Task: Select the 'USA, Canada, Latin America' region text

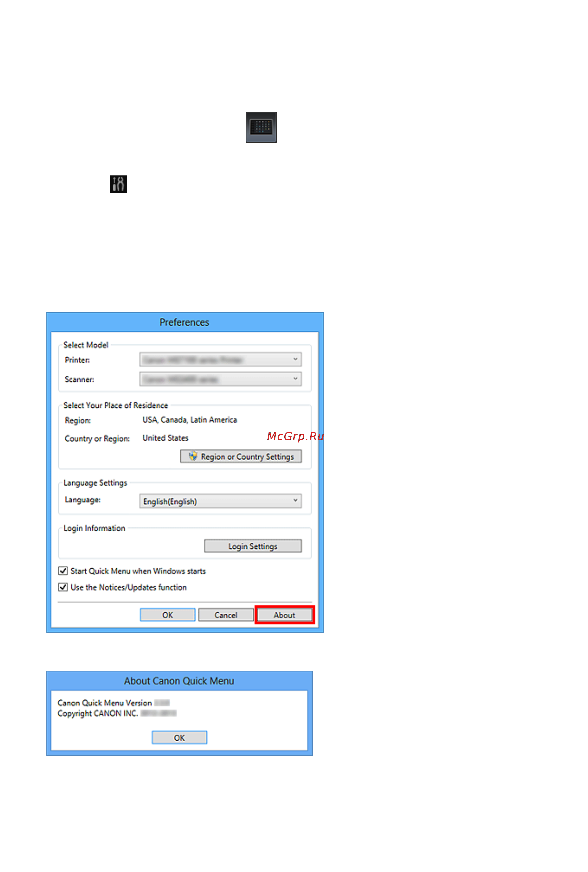Action: pyautogui.click(x=190, y=420)
